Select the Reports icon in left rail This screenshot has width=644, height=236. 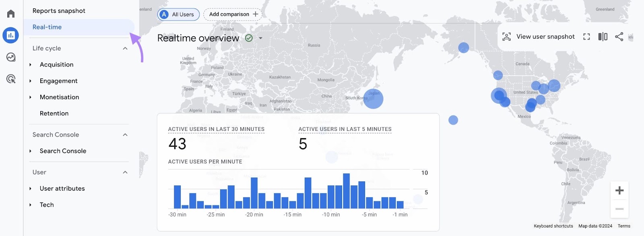[x=11, y=35]
